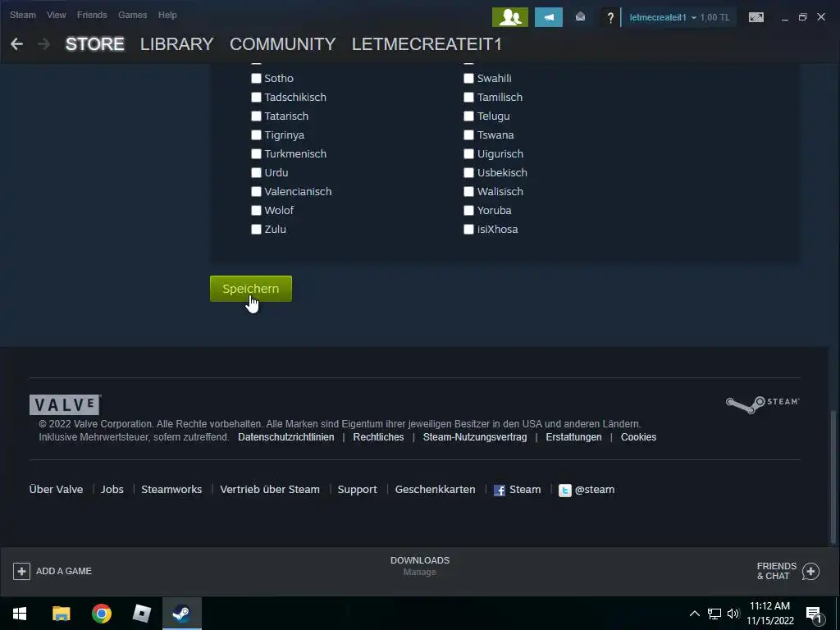Viewport: 840px width, 630px height.
Task: Launch Google Chrome from taskbar
Action: [101, 614]
